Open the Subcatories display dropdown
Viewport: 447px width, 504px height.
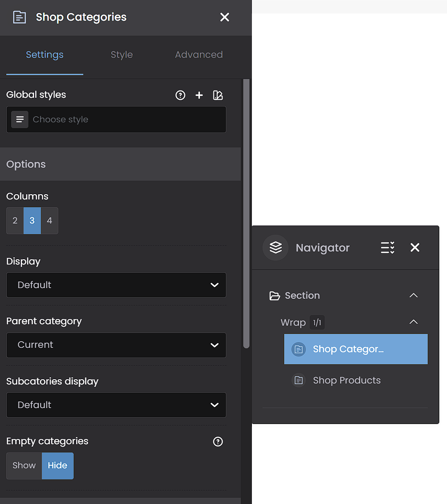click(x=116, y=405)
